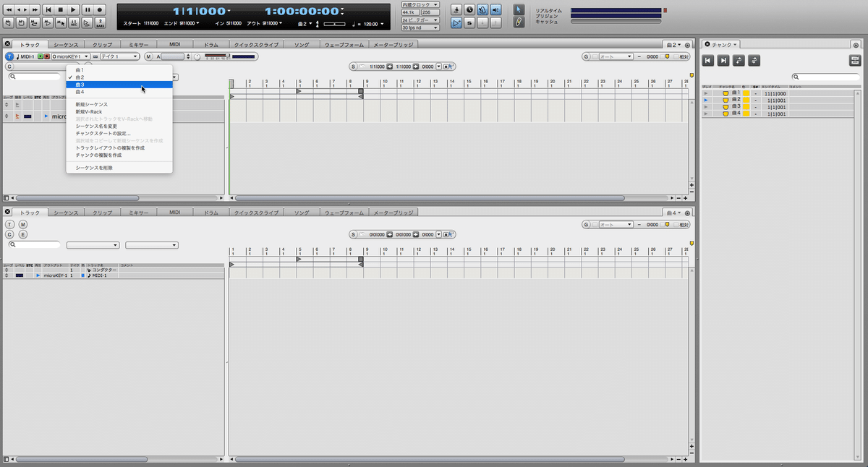Image resolution: width=868 pixels, height=467 pixels.
Task: Arm recording with the transport Record button
Action: coord(100,9)
